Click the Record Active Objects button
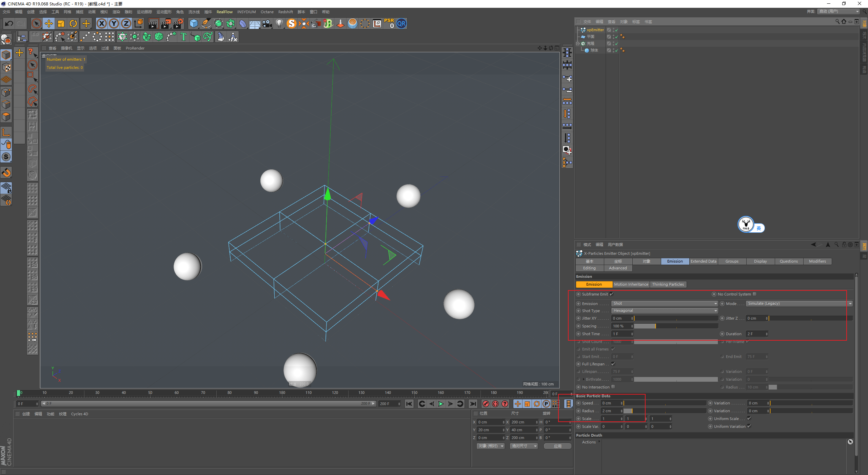This screenshot has height=475, width=868. 486,404
